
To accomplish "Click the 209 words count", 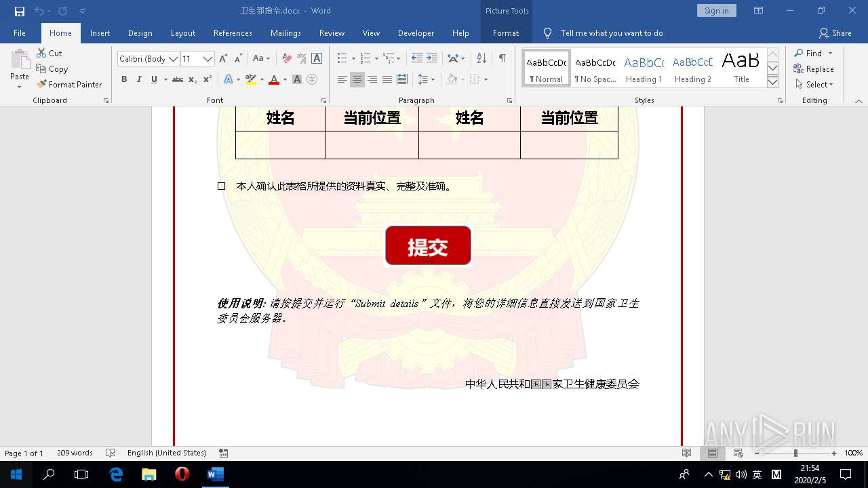I will coord(75,453).
